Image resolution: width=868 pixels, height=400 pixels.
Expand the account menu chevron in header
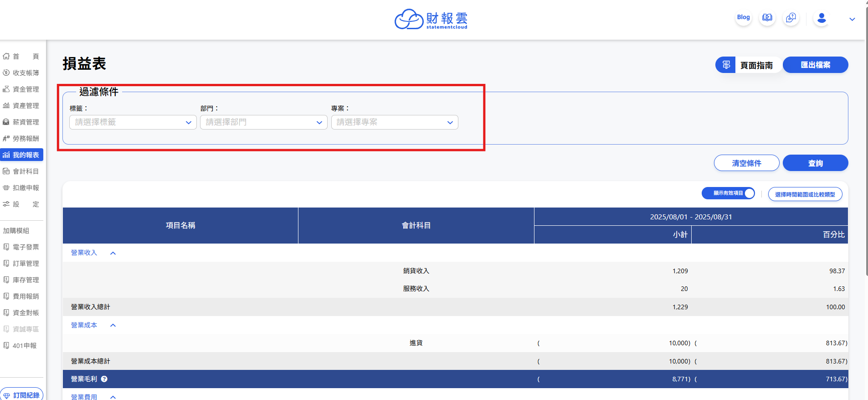coord(852,19)
